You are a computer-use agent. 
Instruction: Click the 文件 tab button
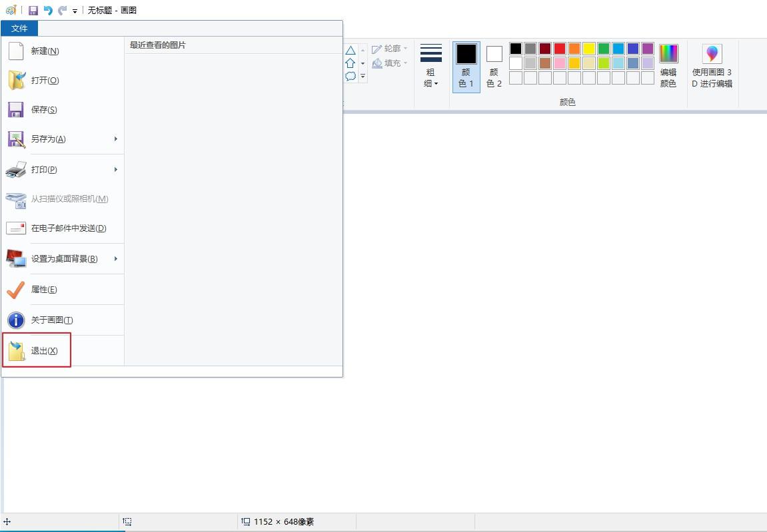tap(19, 29)
